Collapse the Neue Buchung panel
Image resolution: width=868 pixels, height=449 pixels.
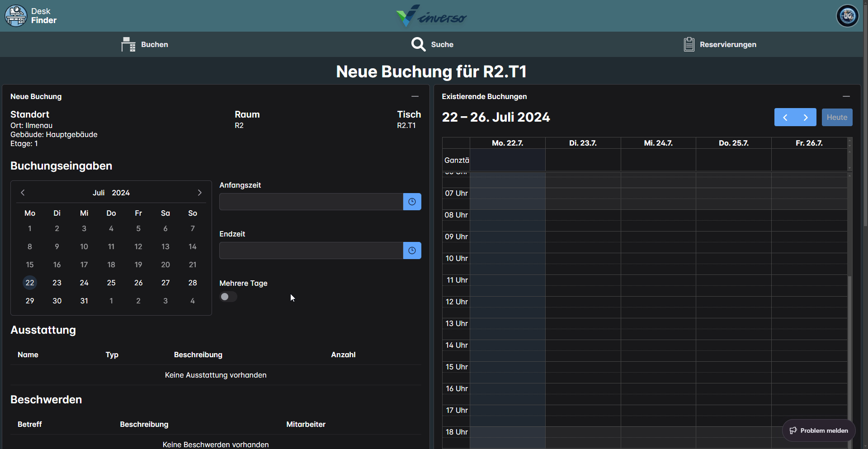click(415, 96)
